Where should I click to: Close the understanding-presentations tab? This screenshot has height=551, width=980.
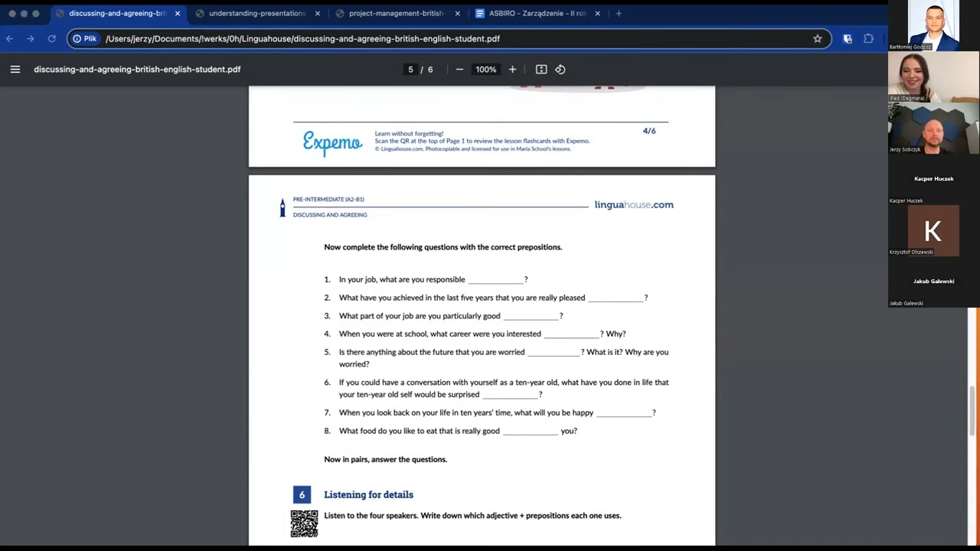[318, 13]
